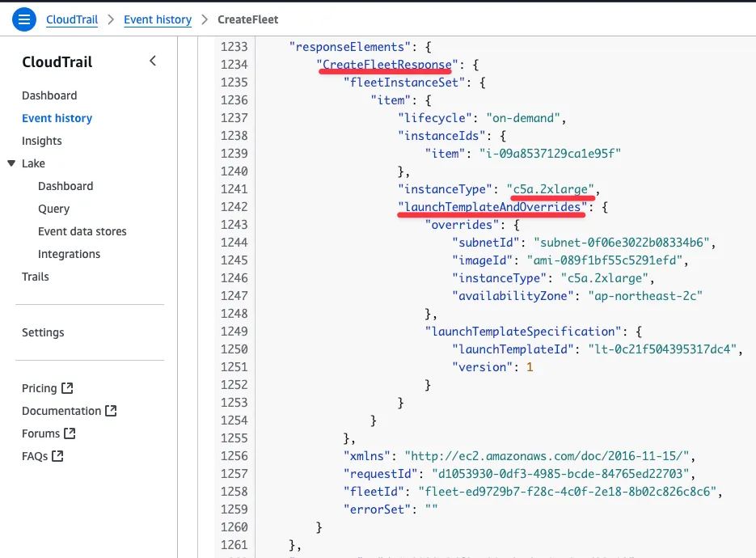Click version value 1
756x558 pixels.
coord(530,367)
